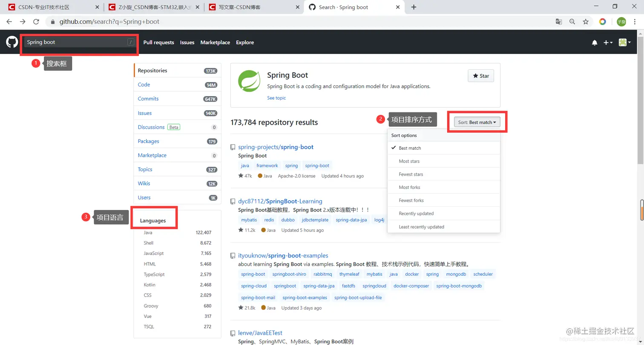The height and width of the screenshot is (345, 644).
Task: Click the repo icon beside ityouknow/spring-boot-examples
Action: point(233,256)
